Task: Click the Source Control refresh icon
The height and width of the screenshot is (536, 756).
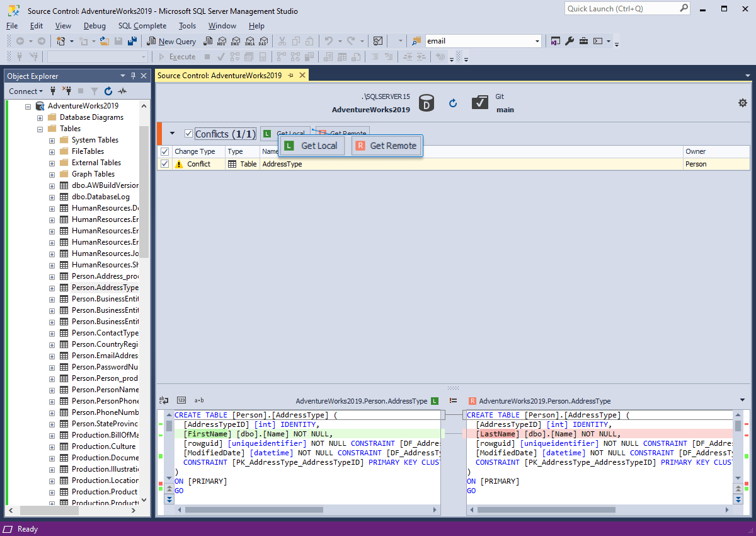Action: (x=453, y=103)
